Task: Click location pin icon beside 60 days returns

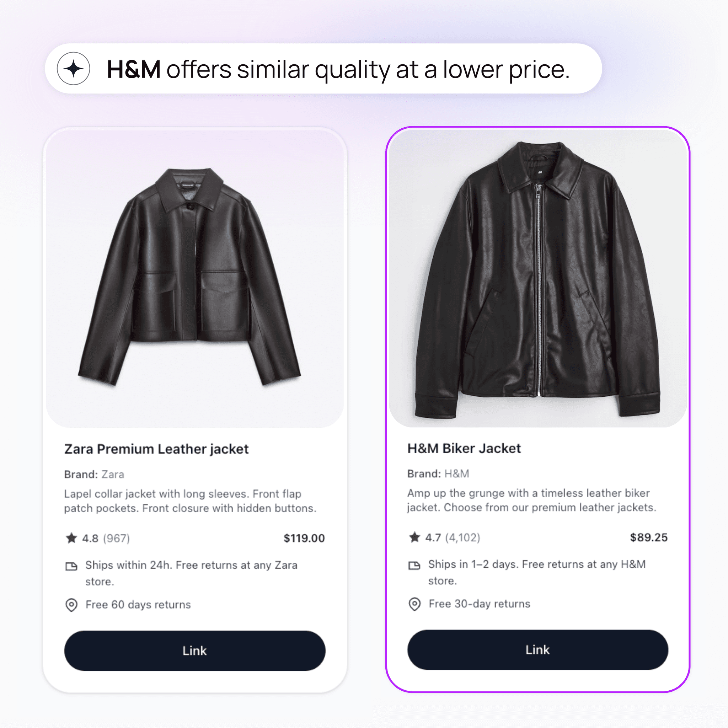Action: (71, 605)
